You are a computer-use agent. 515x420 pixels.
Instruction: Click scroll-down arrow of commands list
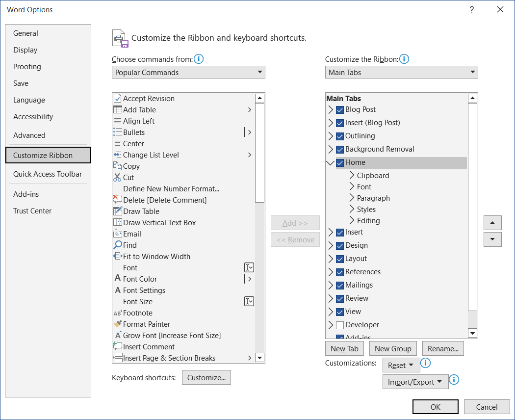click(259, 358)
